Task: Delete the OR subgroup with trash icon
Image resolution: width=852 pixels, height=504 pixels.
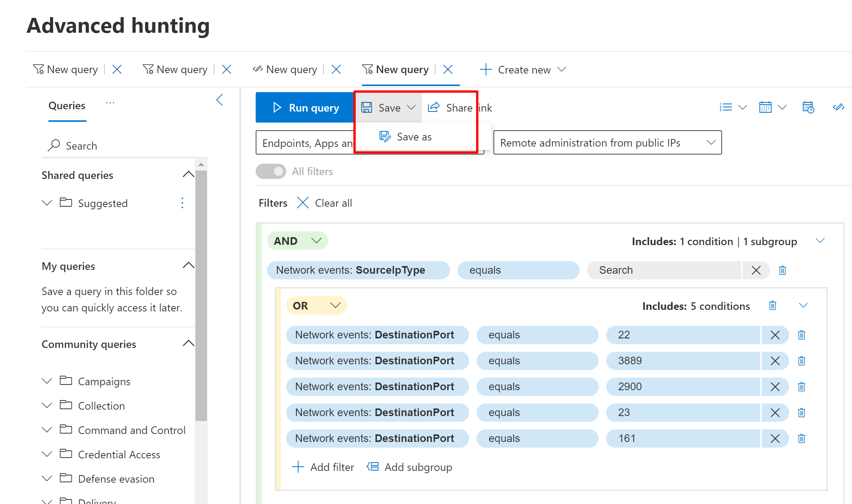Action: pos(772,306)
